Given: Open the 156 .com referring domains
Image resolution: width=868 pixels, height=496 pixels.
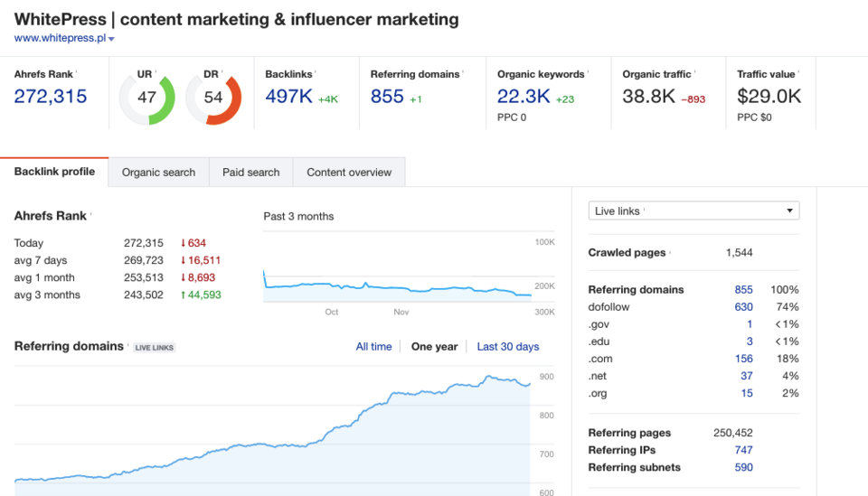Looking at the screenshot, I should pyautogui.click(x=743, y=359).
